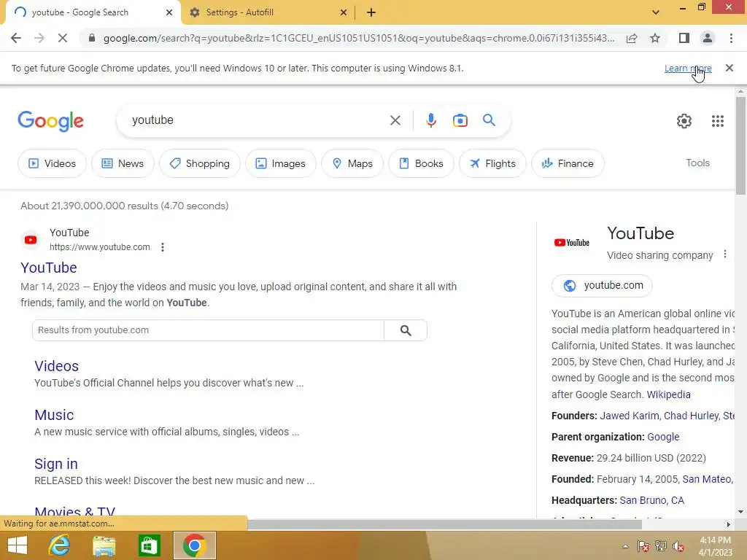This screenshot has width=747, height=560.
Task: Open Chrome three-dot menu
Action: (731, 38)
